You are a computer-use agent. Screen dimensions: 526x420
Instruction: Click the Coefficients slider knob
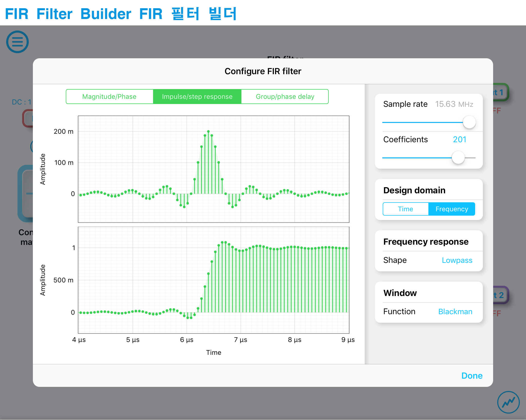tap(458, 158)
